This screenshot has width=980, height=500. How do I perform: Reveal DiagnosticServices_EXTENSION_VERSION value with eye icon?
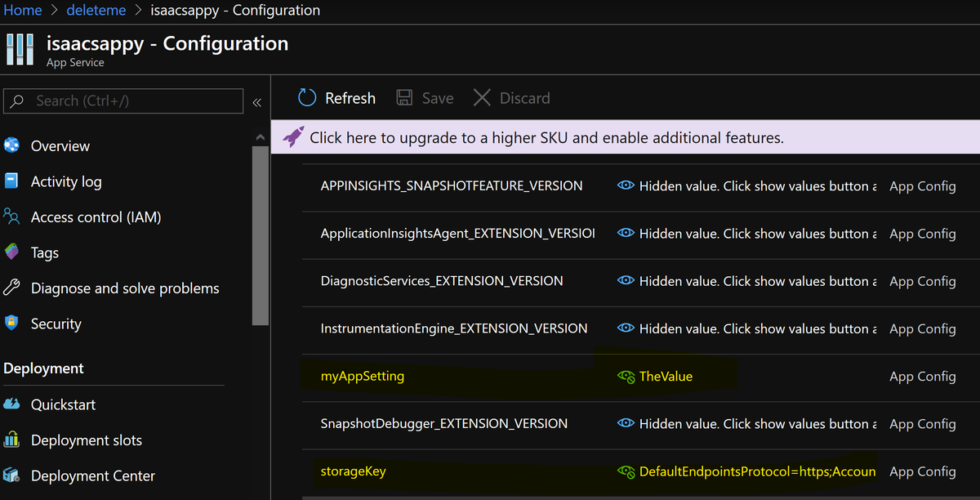[x=626, y=281]
